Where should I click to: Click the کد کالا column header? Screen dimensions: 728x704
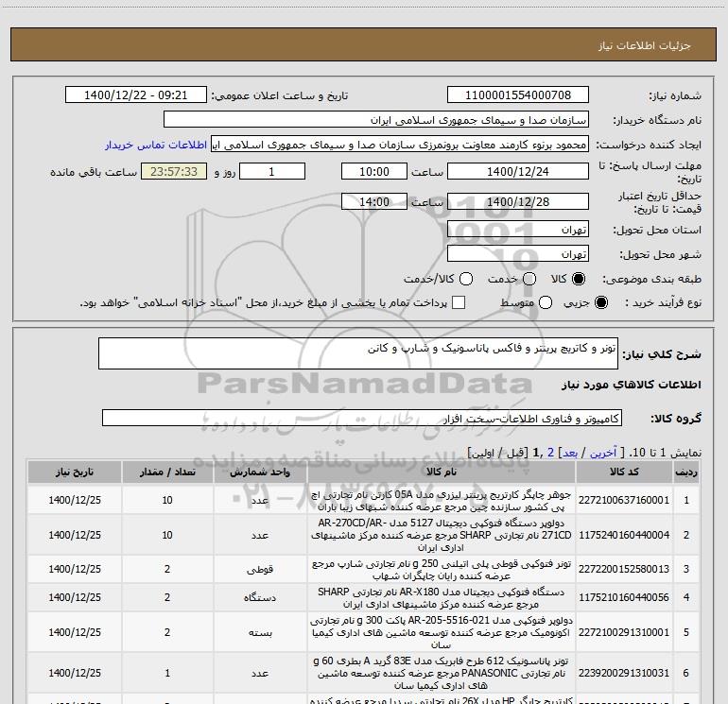[x=624, y=472]
